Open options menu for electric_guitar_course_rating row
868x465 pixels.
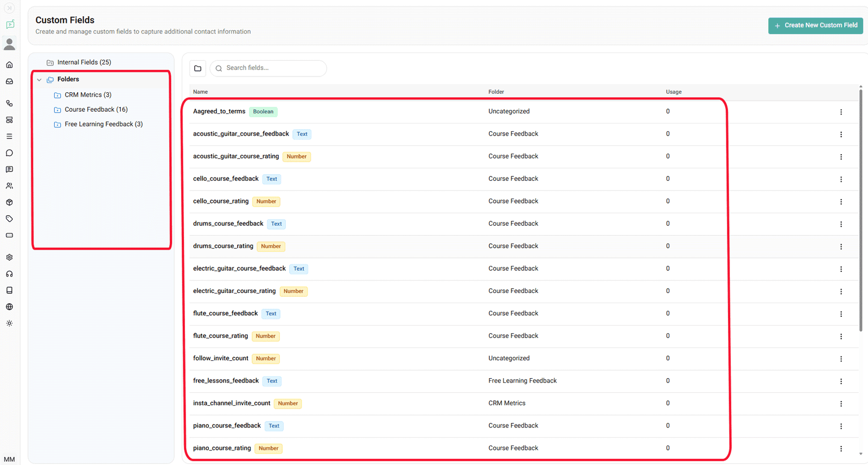click(841, 291)
